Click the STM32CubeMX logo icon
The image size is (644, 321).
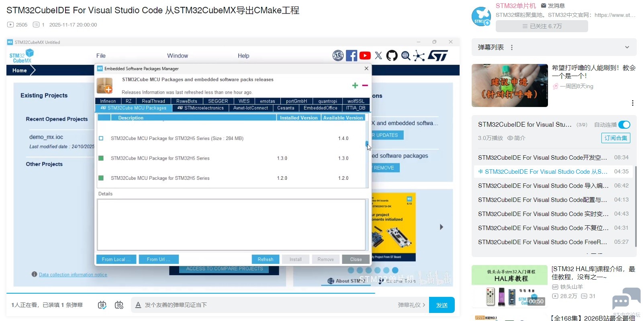click(21, 56)
